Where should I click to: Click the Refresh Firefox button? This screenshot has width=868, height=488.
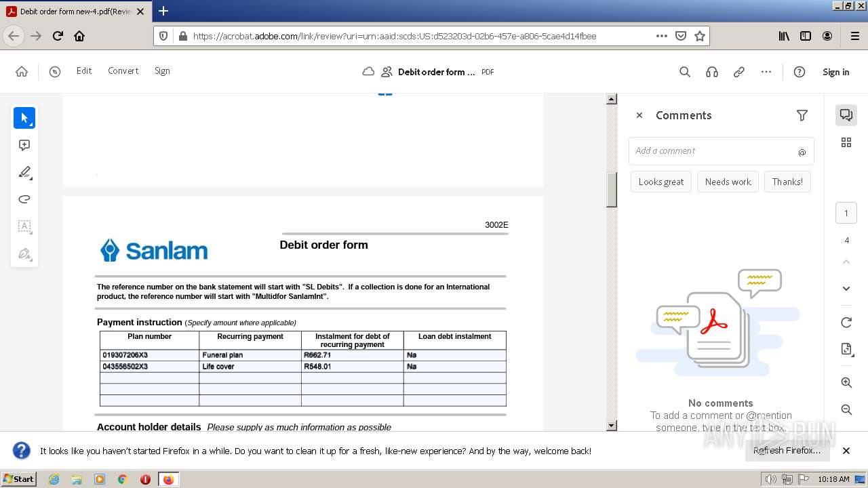(x=787, y=451)
